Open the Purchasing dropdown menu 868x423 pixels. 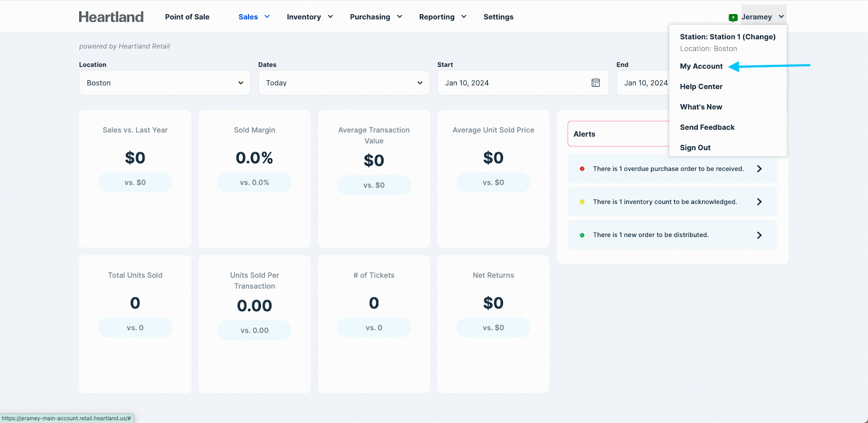pyautogui.click(x=376, y=17)
